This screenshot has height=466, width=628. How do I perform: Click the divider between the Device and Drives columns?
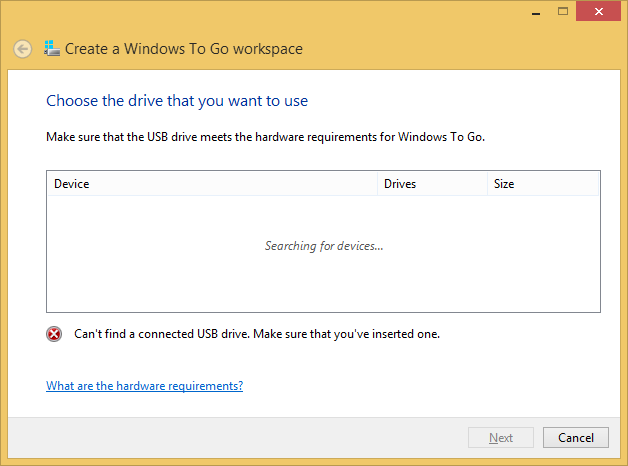coord(377,184)
